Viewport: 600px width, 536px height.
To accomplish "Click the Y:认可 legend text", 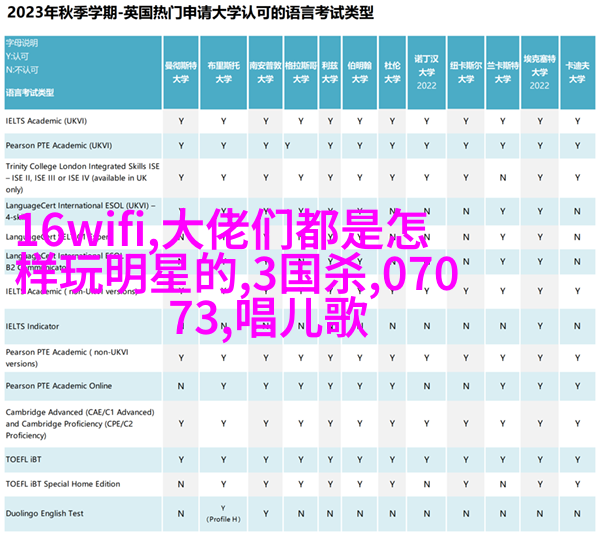I will (x=17, y=57).
